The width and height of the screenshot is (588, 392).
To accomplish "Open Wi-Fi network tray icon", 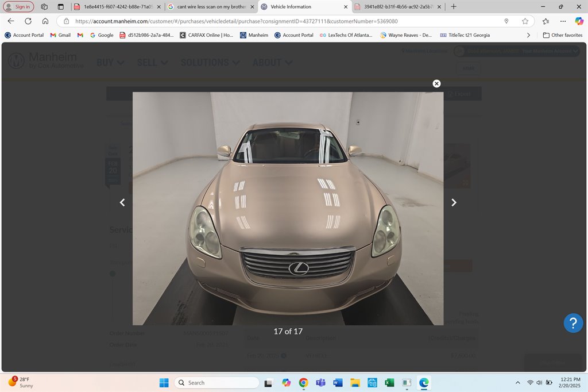I will [530, 383].
